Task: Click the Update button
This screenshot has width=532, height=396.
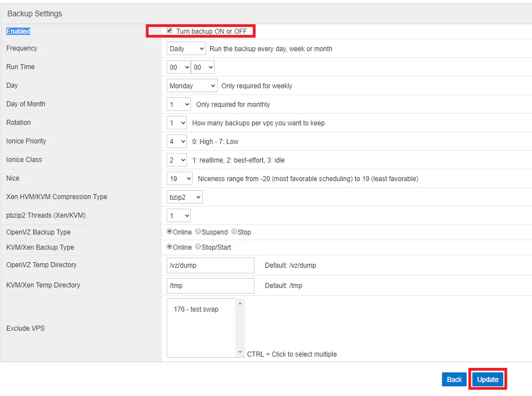Action: click(x=488, y=380)
